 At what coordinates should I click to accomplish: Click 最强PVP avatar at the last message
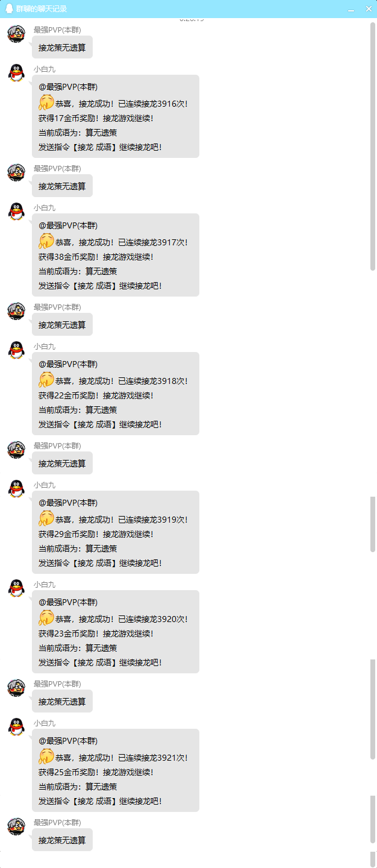[x=16, y=826]
